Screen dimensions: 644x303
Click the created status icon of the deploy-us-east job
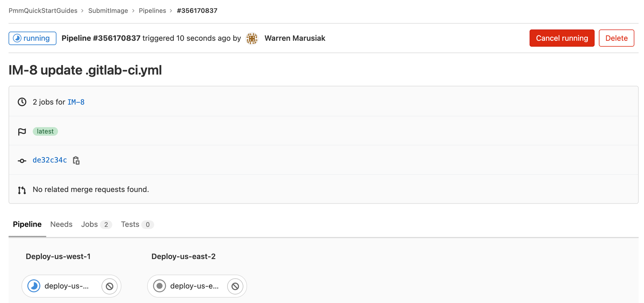[x=159, y=286]
